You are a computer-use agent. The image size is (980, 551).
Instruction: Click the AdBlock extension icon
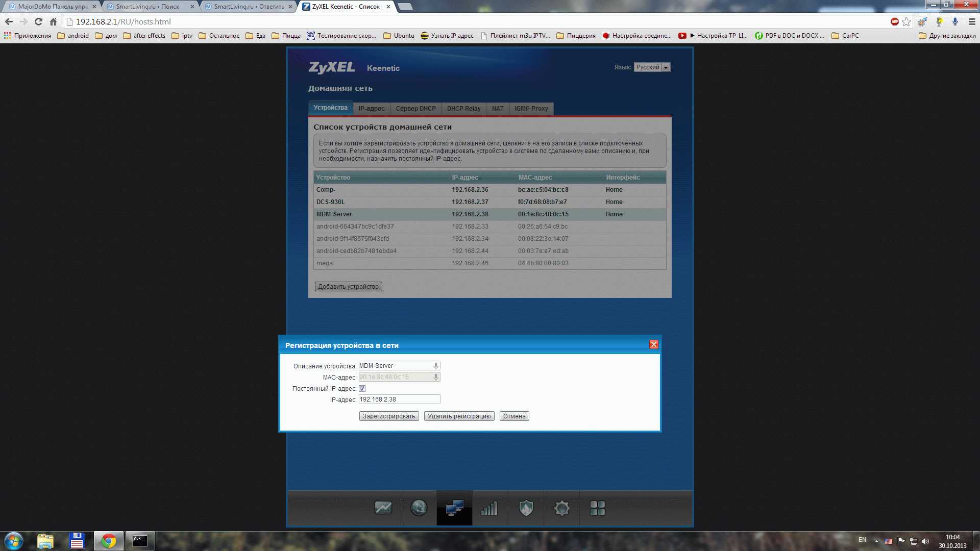[894, 21]
